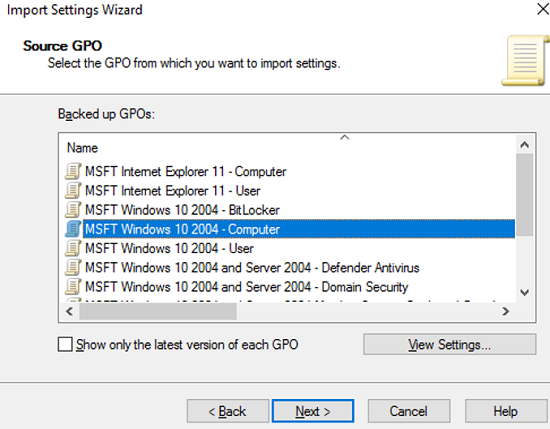Enable Show only the latest version of each GPO
Image resolution: width=550 pixels, height=429 pixels.
(x=65, y=344)
